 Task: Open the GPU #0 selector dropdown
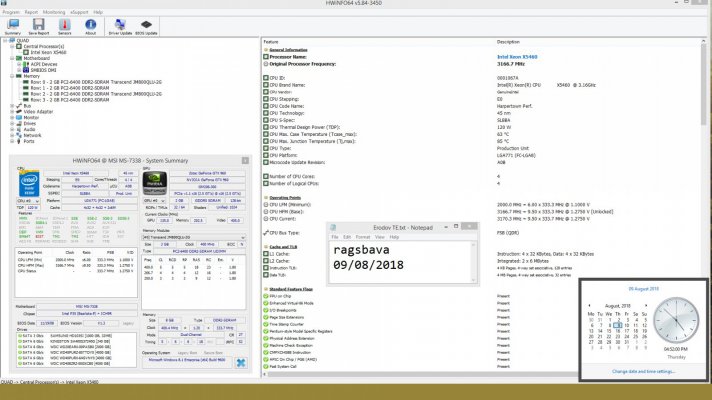(154, 200)
